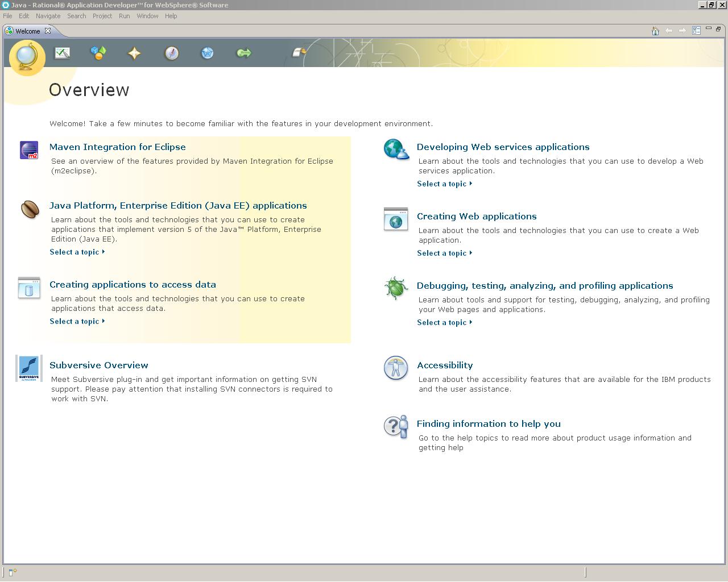
Task: Select the Welcome tab
Action: tap(27, 31)
